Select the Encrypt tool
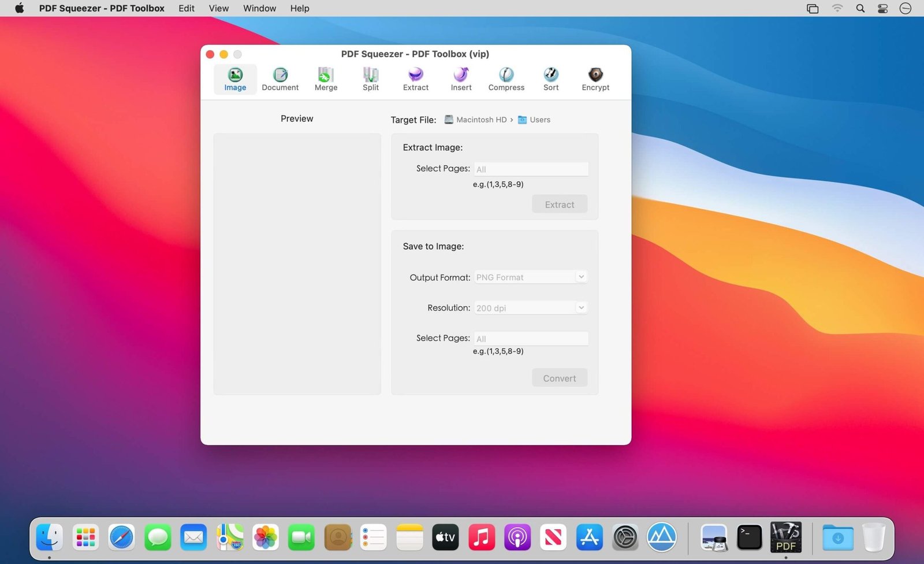This screenshot has width=924, height=564. (x=595, y=79)
